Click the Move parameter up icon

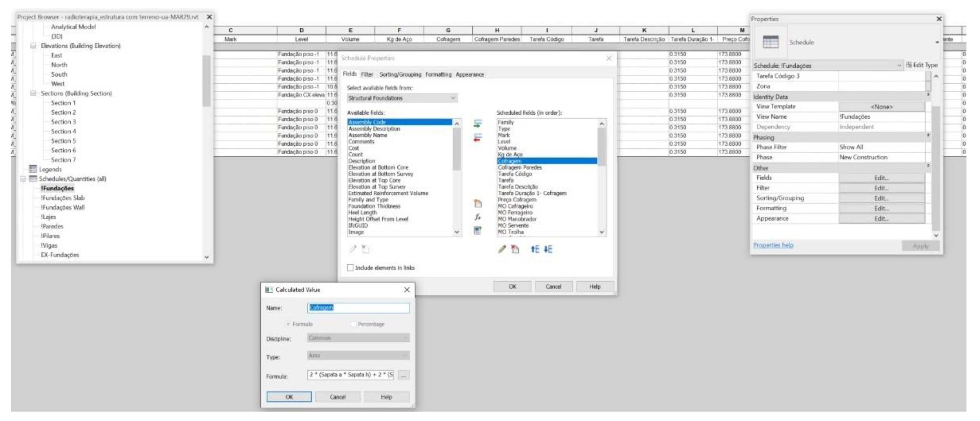click(535, 249)
